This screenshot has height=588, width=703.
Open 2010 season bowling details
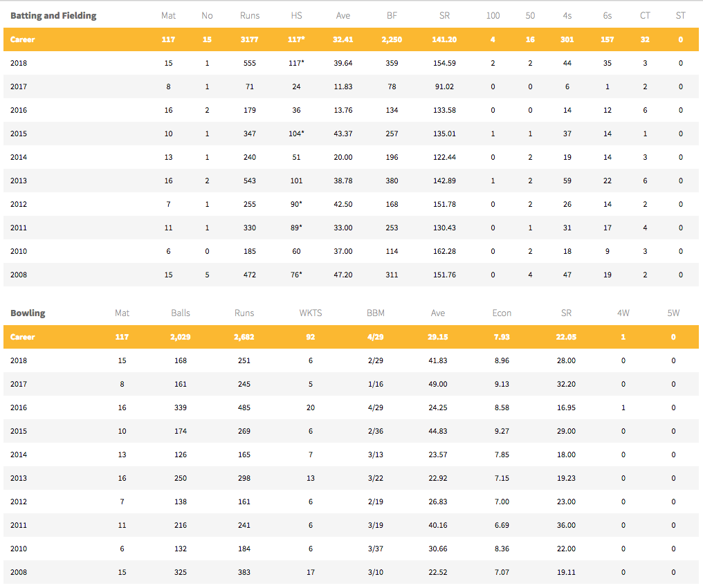point(19,549)
